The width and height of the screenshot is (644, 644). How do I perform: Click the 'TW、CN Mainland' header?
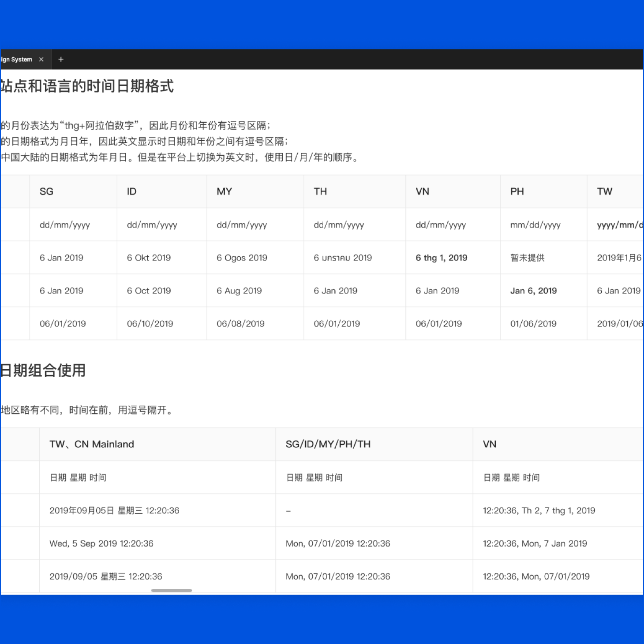point(157,444)
